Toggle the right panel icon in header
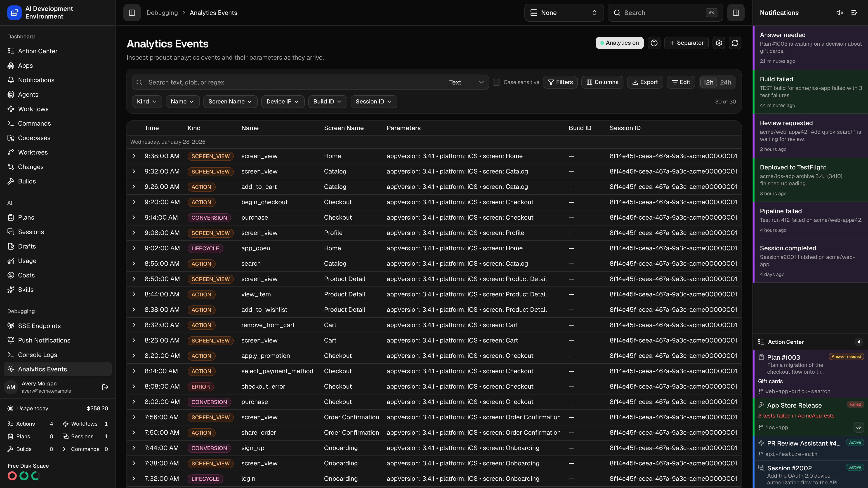The image size is (868, 488). (x=736, y=12)
